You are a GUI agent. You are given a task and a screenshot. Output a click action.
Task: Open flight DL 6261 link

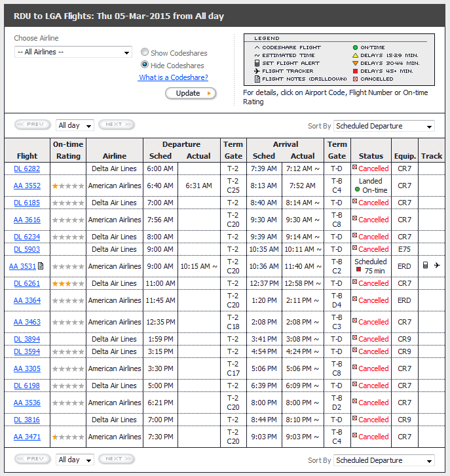pos(27,283)
